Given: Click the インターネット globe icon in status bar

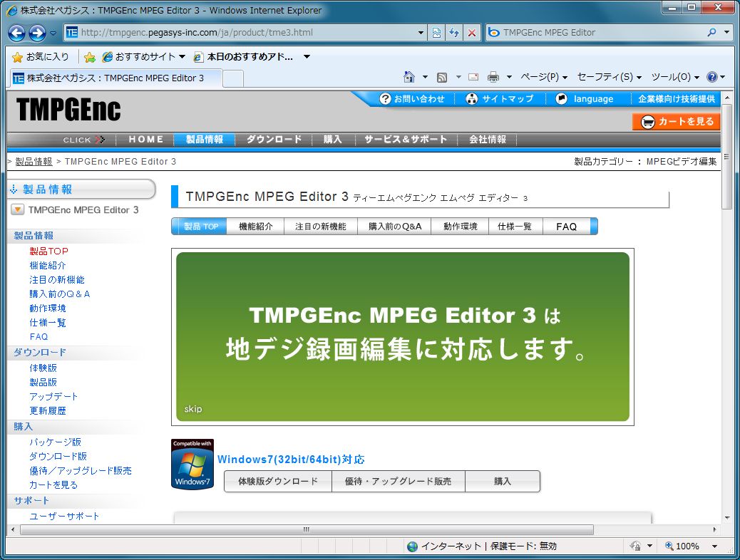Looking at the screenshot, I should pos(413,546).
